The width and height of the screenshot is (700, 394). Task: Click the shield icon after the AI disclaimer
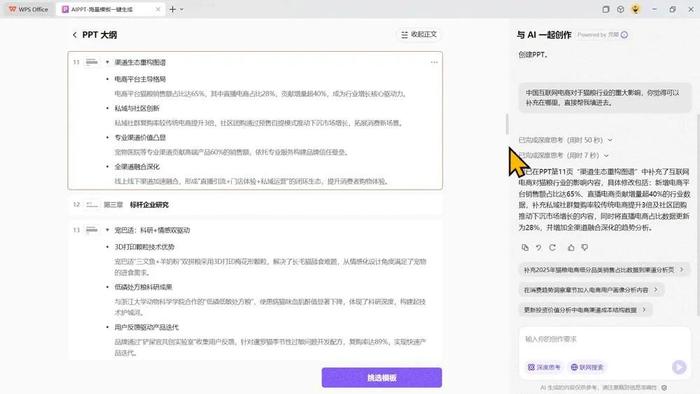point(664,387)
